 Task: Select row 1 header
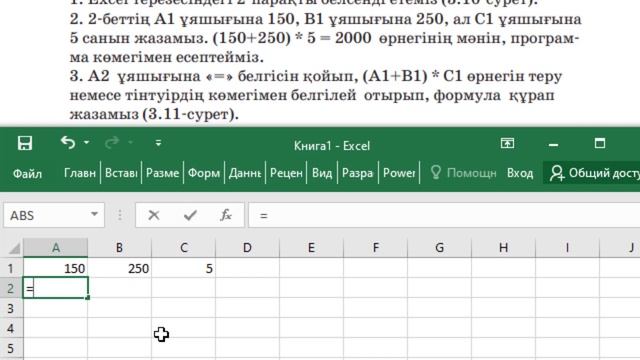tap(11, 268)
